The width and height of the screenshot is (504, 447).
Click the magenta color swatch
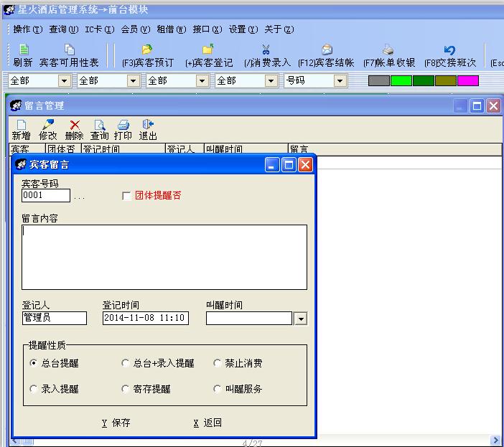[468, 80]
